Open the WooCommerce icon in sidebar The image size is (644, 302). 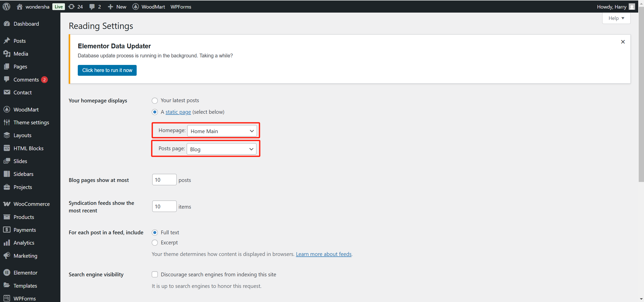click(7, 204)
